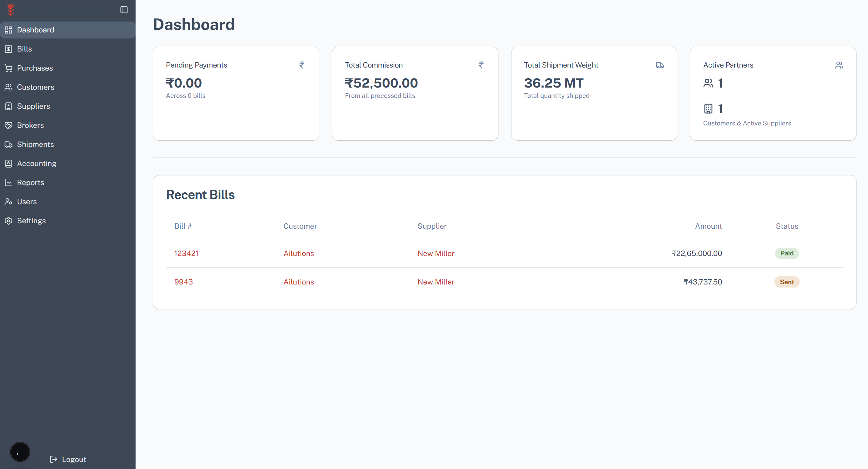Click the Recent Bills heading

200,195
